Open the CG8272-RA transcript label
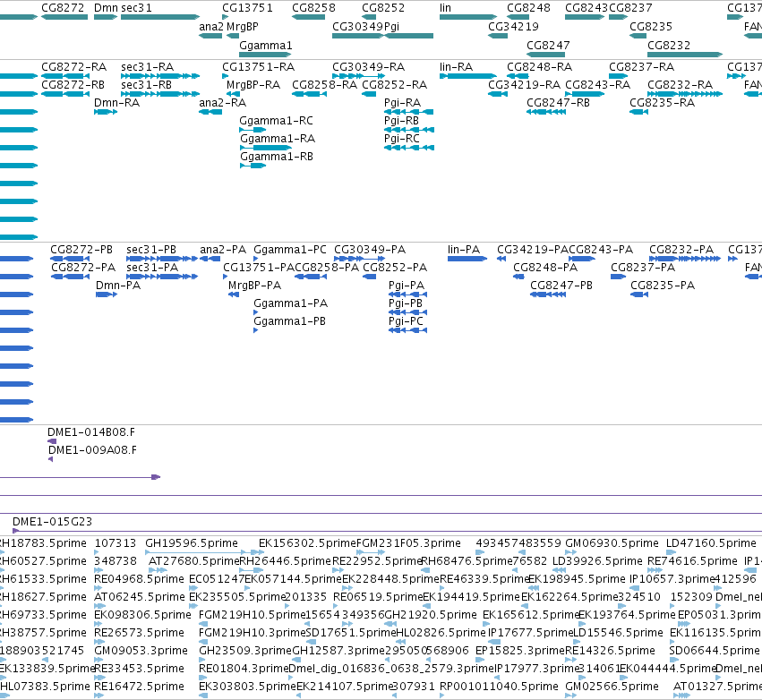The width and height of the screenshot is (762, 700). point(73,66)
